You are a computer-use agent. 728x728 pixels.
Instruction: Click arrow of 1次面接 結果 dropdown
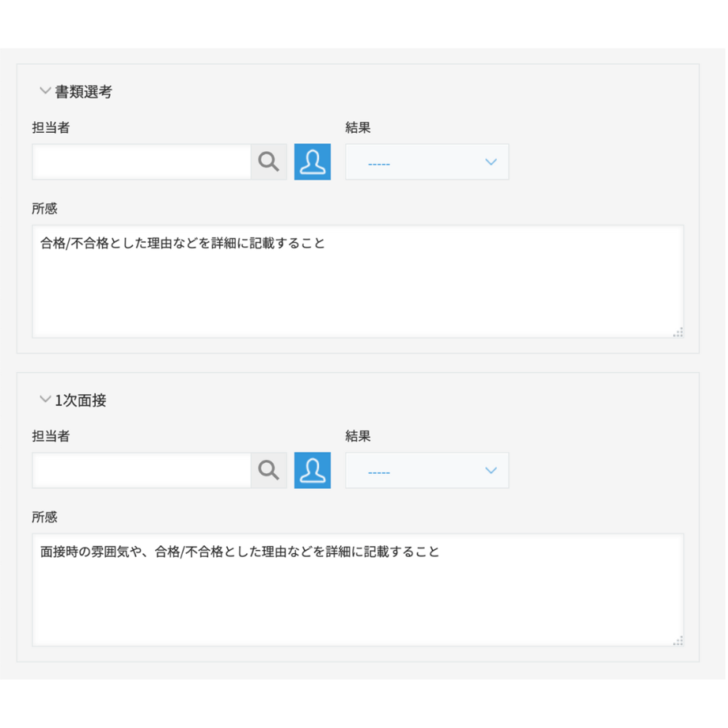tap(491, 470)
